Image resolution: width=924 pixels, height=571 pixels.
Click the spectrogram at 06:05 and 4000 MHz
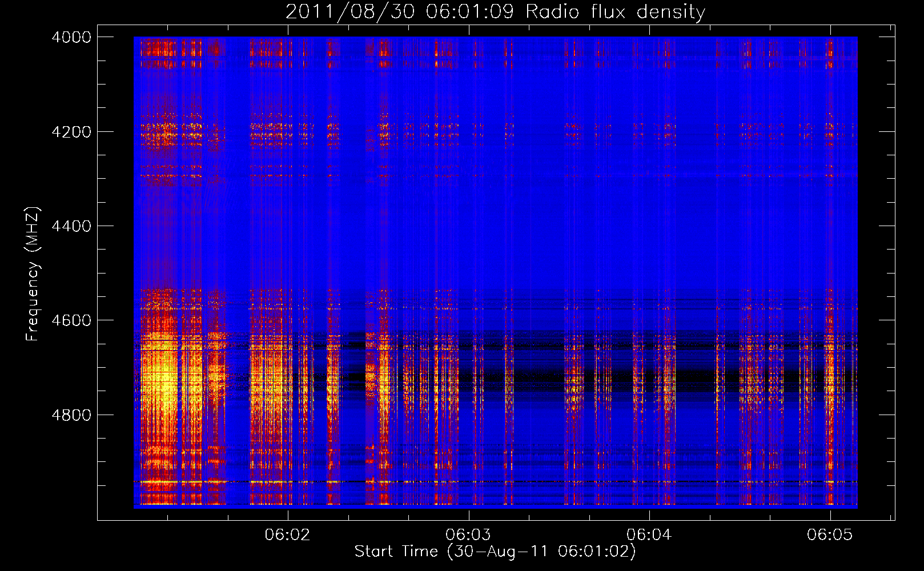[830, 38]
